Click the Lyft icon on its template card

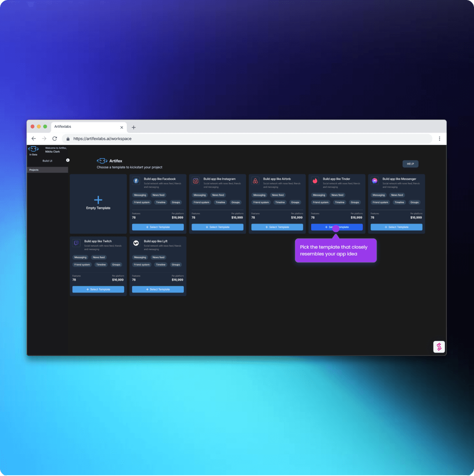click(x=136, y=243)
